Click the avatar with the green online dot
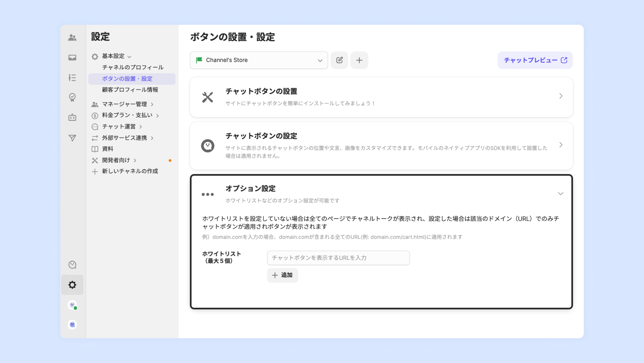Viewport: 644px width, 363px height. pyautogui.click(x=72, y=305)
